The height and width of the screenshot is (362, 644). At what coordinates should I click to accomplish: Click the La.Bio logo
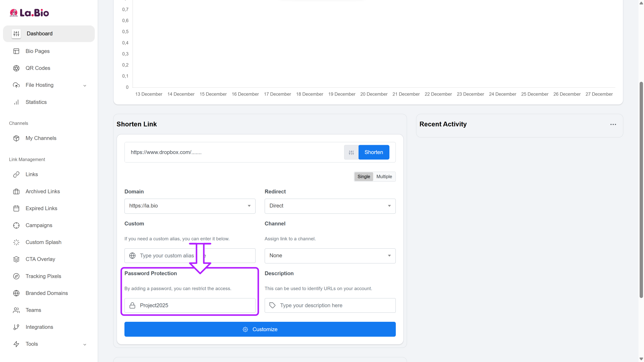coord(30,13)
